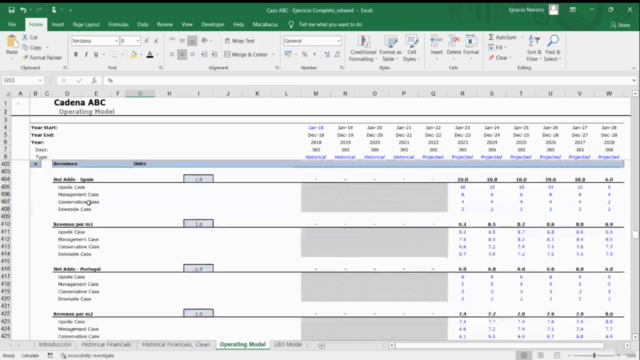Switch to the Developer tab
This screenshot has height=360, width=640.
click(213, 24)
